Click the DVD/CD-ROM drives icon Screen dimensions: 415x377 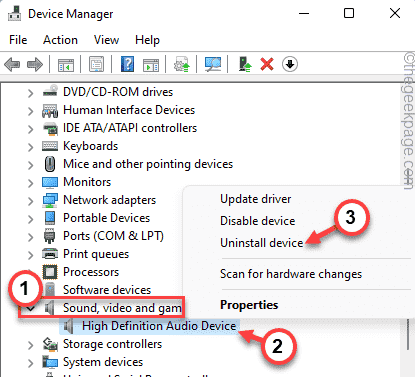(x=50, y=92)
